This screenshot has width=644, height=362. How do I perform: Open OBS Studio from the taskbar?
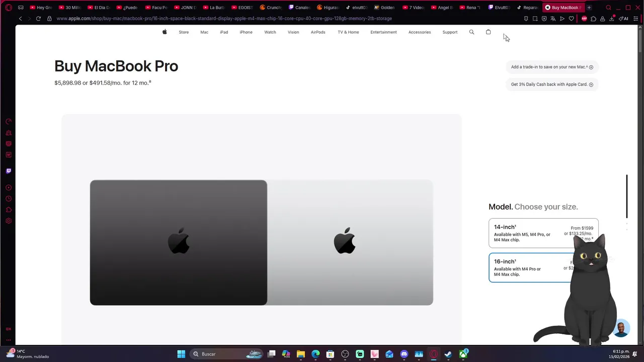(x=345, y=354)
